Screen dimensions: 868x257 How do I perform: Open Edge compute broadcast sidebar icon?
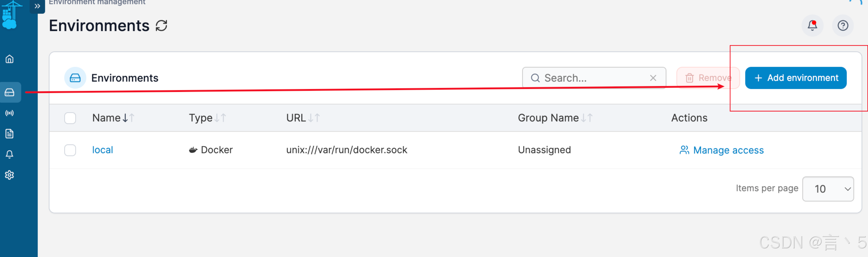(9, 113)
